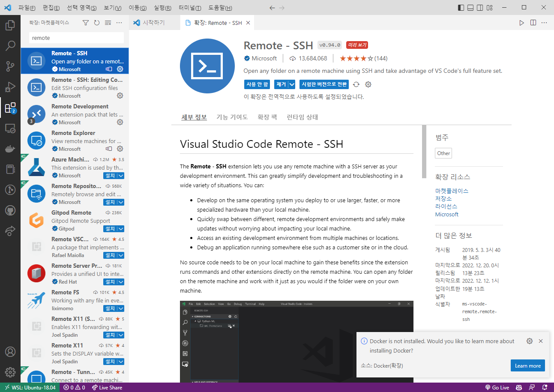Open the Run and Debug view

(10, 87)
